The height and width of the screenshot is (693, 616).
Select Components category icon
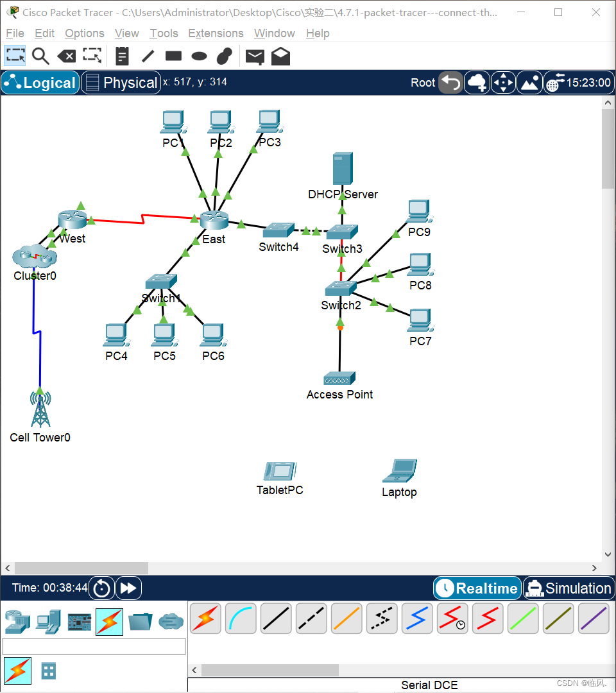(79, 622)
